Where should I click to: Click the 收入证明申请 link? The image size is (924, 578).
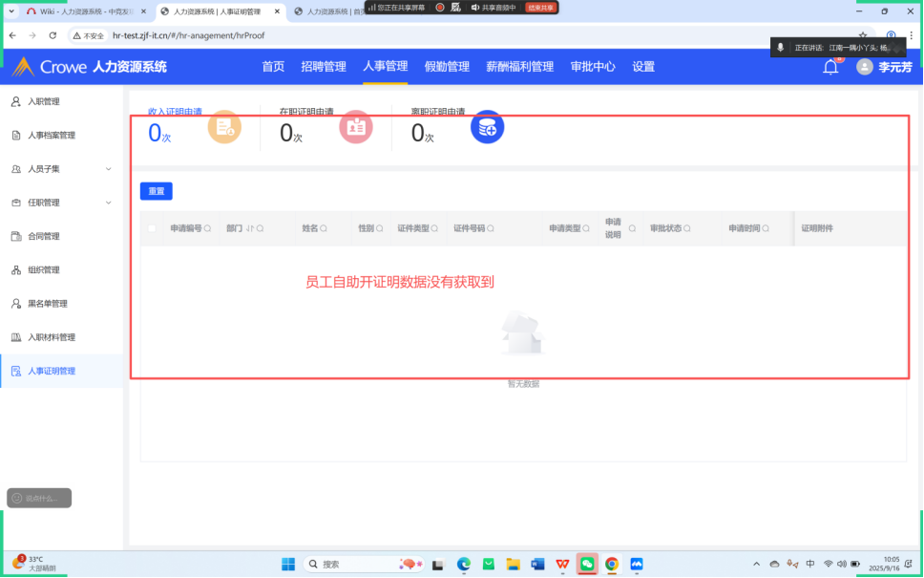[175, 112]
